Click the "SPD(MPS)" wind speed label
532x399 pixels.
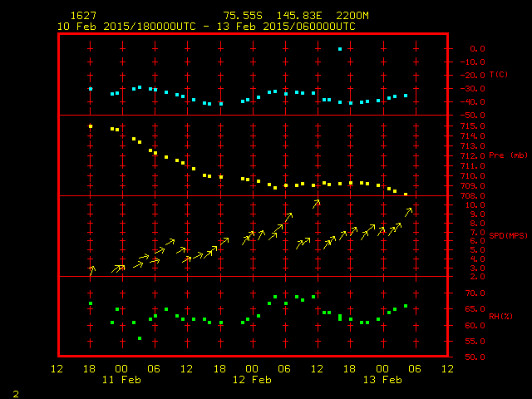pos(508,235)
